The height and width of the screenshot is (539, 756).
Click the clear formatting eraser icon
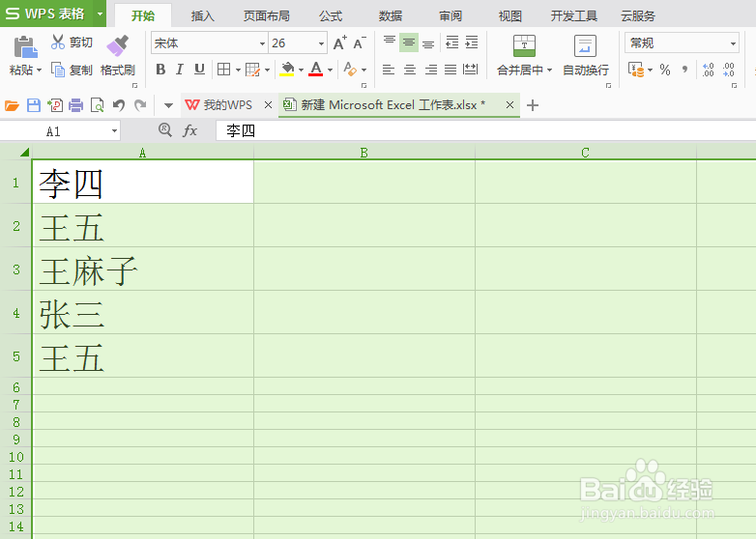(x=351, y=70)
